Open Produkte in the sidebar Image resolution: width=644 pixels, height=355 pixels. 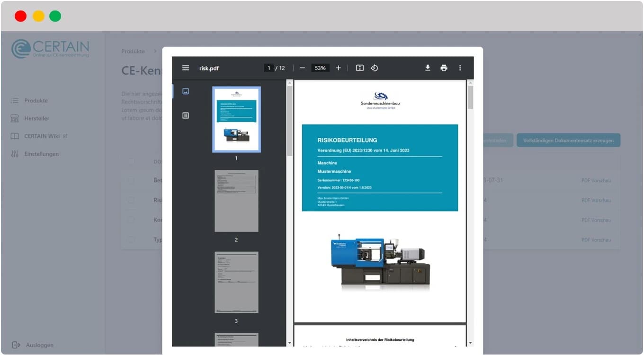tap(36, 101)
